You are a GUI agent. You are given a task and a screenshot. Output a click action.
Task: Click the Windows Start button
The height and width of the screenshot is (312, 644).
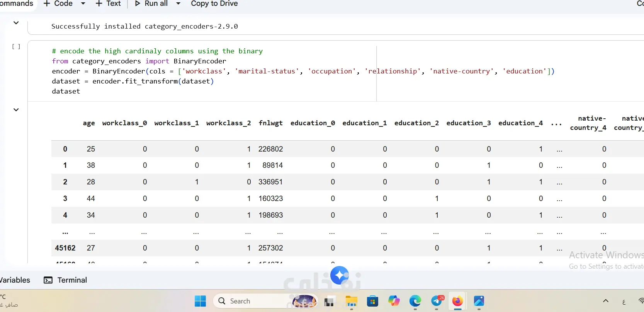point(200,301)
